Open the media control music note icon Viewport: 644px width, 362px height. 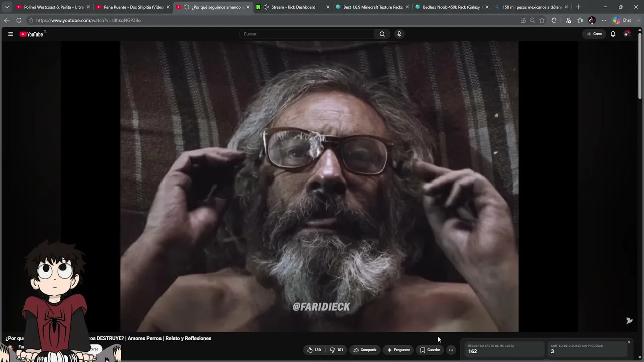(568, 20)
